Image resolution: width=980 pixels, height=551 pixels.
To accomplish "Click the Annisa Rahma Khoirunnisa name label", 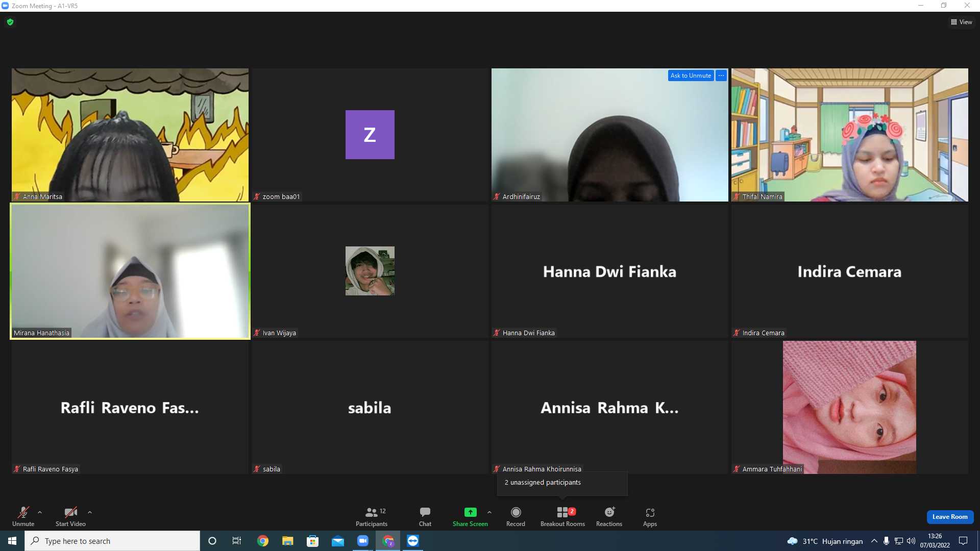I will 542,469.
